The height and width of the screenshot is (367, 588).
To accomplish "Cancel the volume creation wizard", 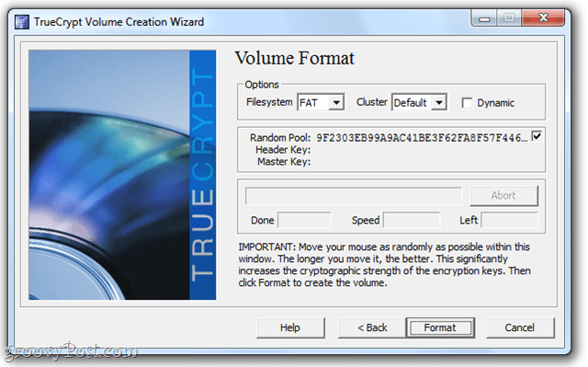I will (520, 327).
